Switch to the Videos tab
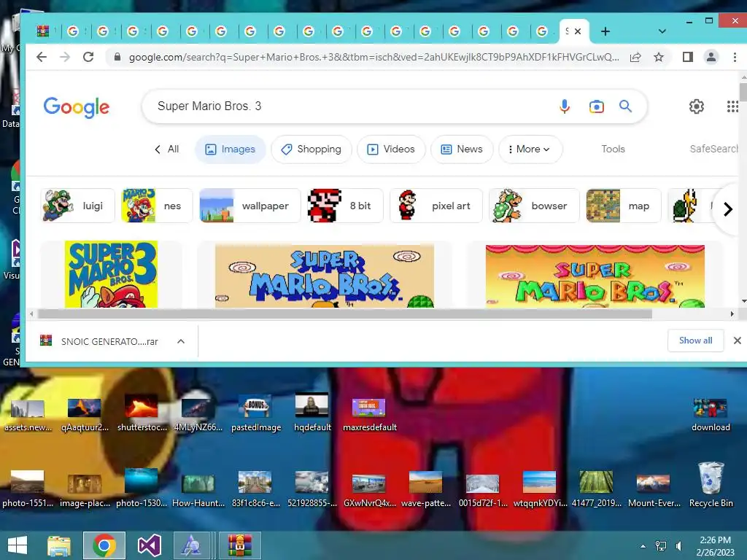This screenshot has height=560, width=747. [391, 149]
